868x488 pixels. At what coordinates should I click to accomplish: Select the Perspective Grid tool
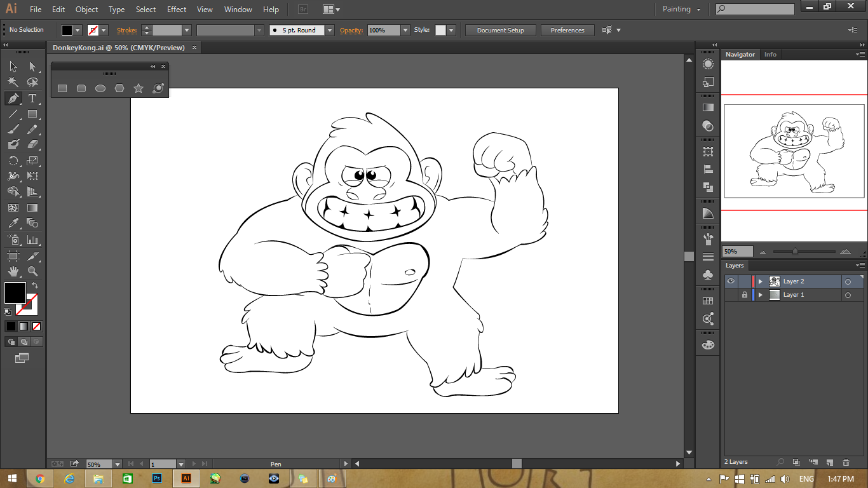32,191
